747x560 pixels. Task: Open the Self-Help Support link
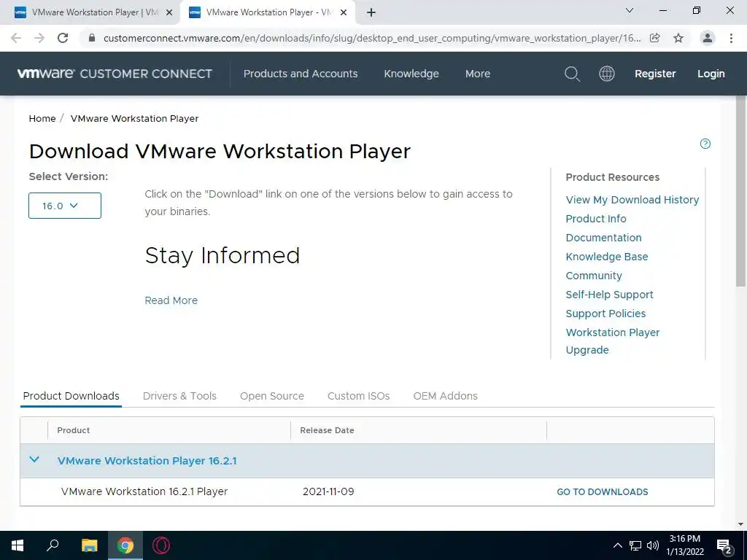609,295
